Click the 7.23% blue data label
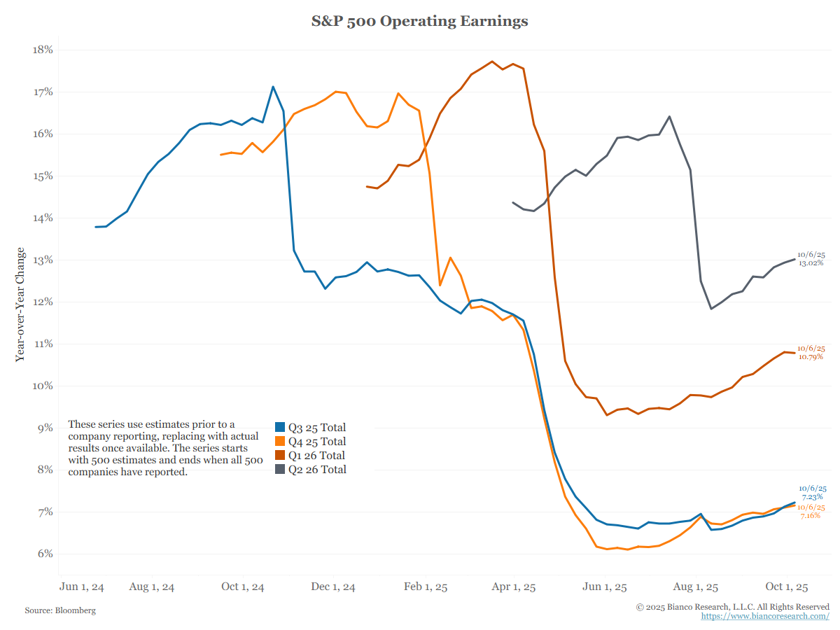 click(812, 496)
